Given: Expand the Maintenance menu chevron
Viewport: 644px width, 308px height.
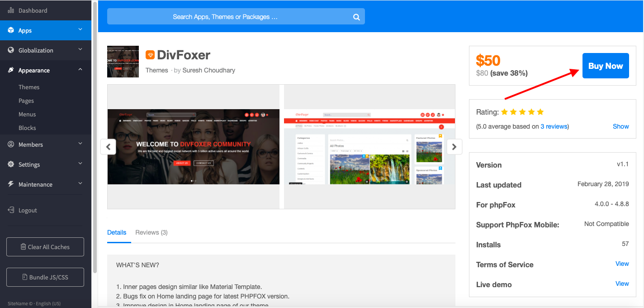Looking at the screenshot, I should pyautogui.click(x=80, y=183).
